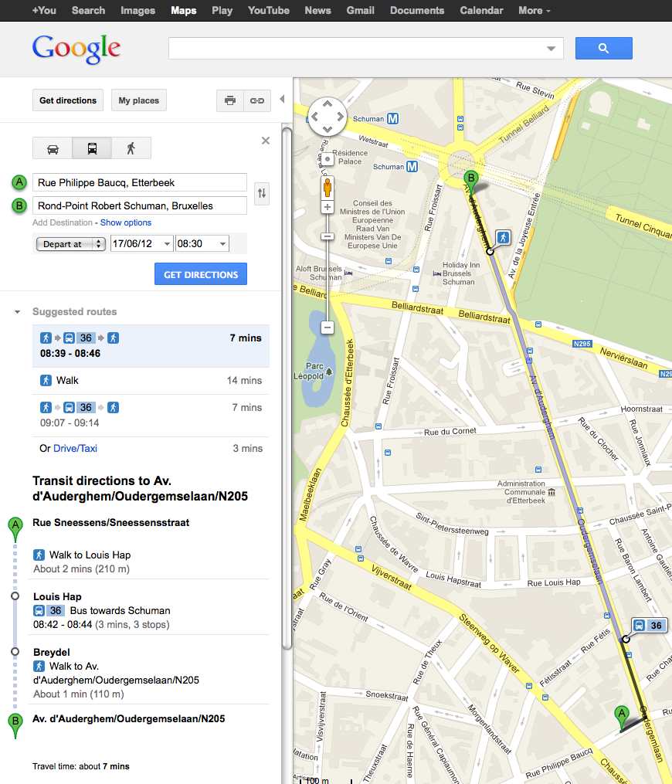Viewport: 672px width, 784px height.
Task: Click destination field Rond-Point Robert Schuman
Action: pyautogui.click(x=140, y=205)
